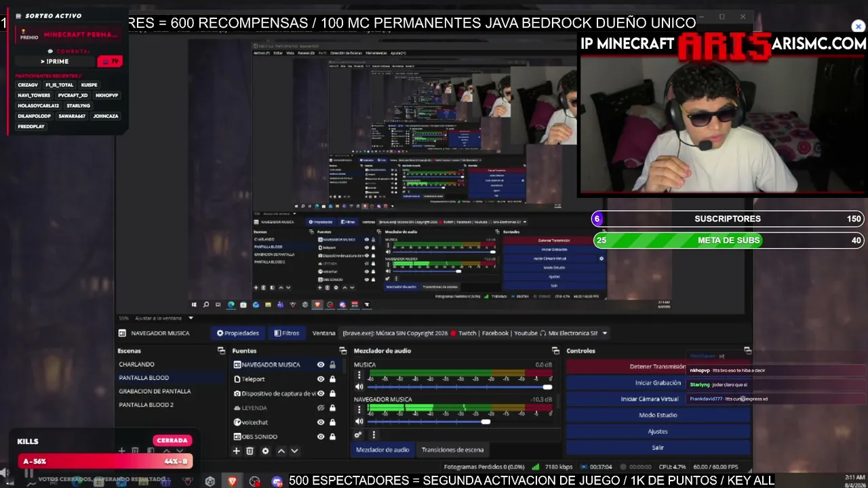This screenshot has height=488, width=868.
Task: Show the hidden LEYENDA source
Action: coord(321,408)
